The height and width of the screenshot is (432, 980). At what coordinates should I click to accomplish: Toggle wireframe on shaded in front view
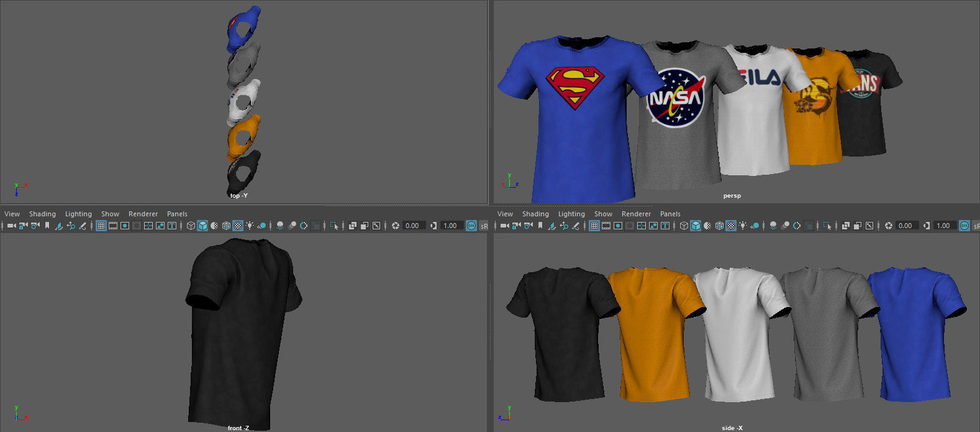226,226
